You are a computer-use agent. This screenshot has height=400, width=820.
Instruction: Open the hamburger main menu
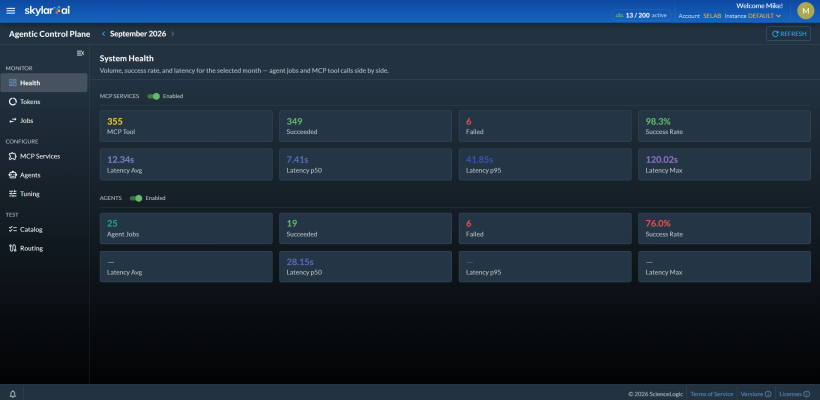pyautogui.click(x=10, y=11)
